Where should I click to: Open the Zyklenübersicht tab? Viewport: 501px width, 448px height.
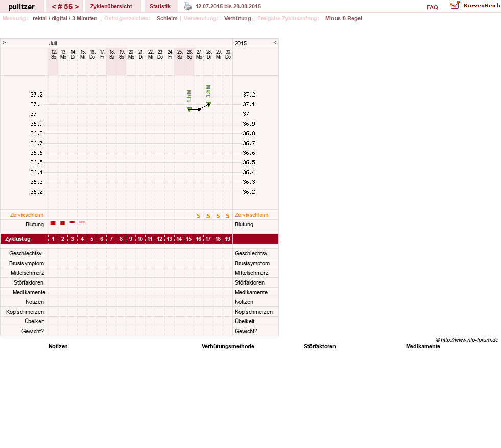[x=111, y=6]
